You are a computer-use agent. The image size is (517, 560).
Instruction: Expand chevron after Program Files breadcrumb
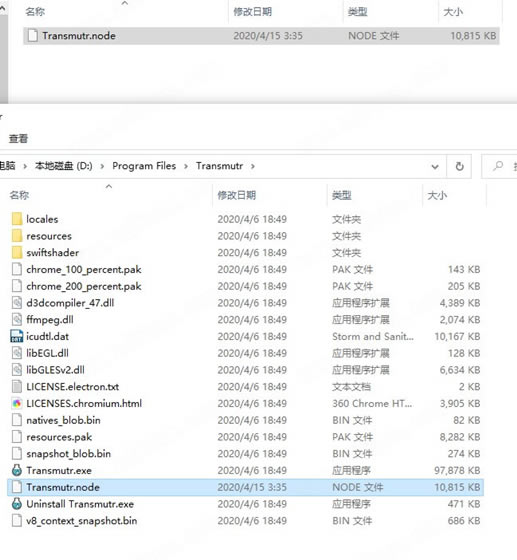[x=186, y=166]
